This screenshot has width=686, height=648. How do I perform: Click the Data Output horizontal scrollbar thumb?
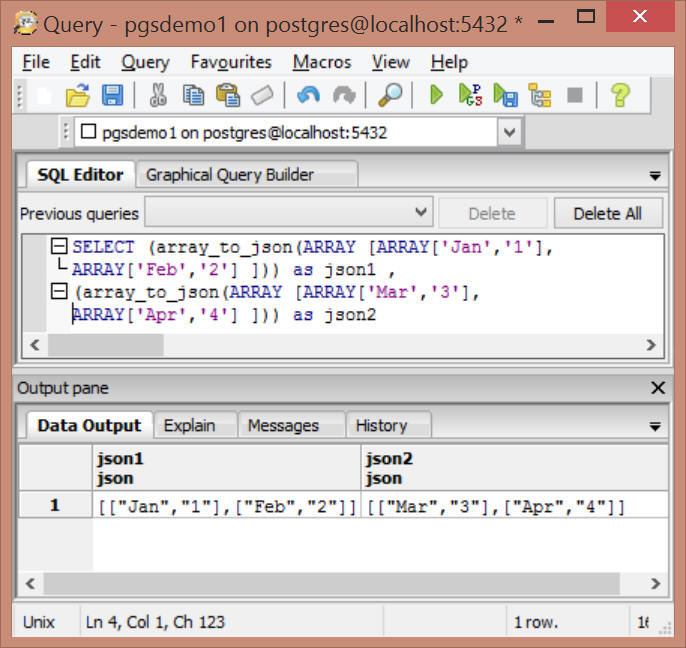pyautogui.click(x=331, y=583)
